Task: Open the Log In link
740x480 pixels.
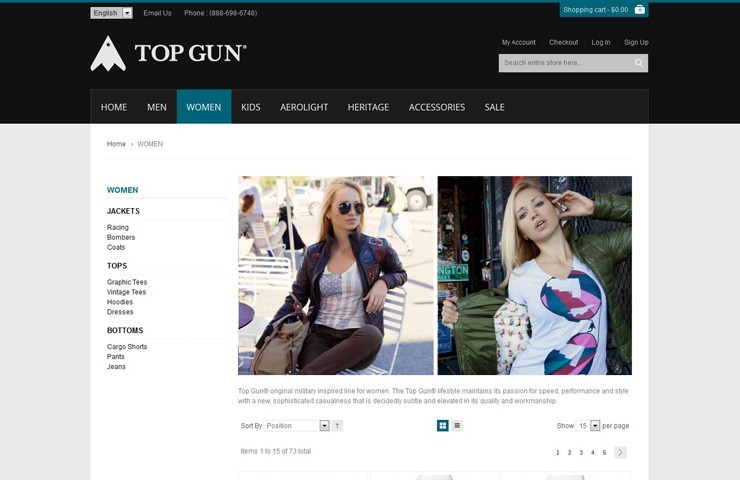Action: 601,42
